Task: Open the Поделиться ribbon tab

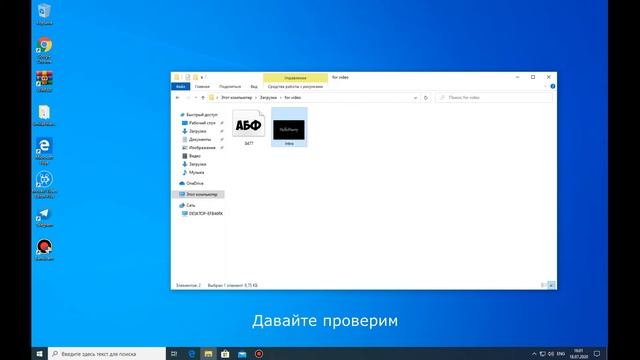Action: point(230,87)
